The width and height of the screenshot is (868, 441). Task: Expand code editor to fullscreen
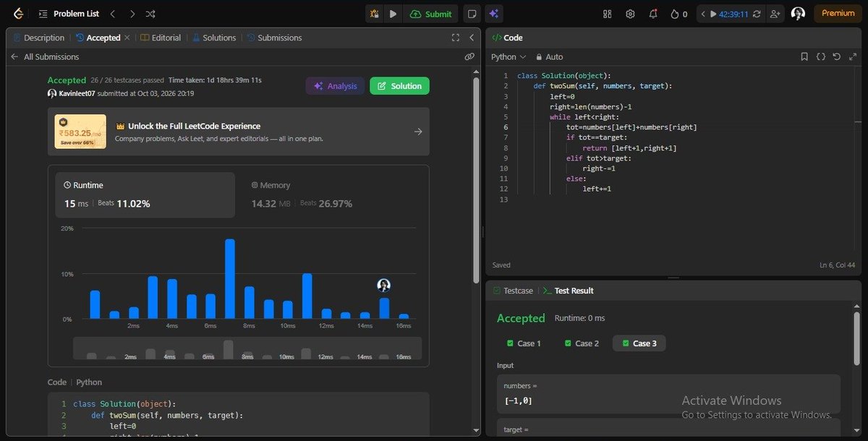click(x=853, y=56)
